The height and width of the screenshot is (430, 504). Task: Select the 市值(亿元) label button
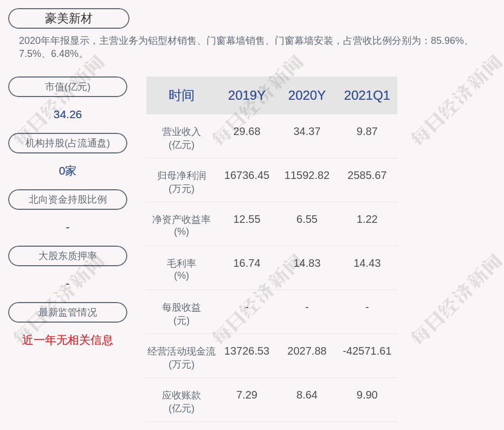click(x=68, y=87)
